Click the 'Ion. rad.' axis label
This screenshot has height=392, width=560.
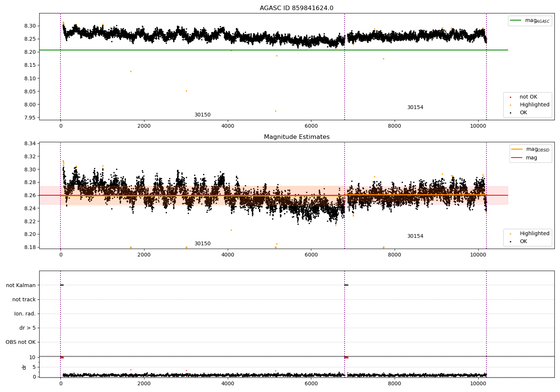click(x=25, y=314)
